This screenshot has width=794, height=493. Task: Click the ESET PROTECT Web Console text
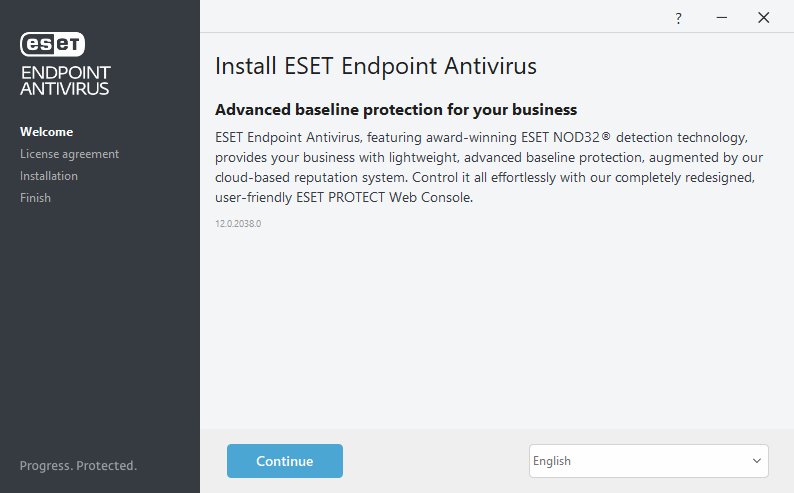point(385,198)
